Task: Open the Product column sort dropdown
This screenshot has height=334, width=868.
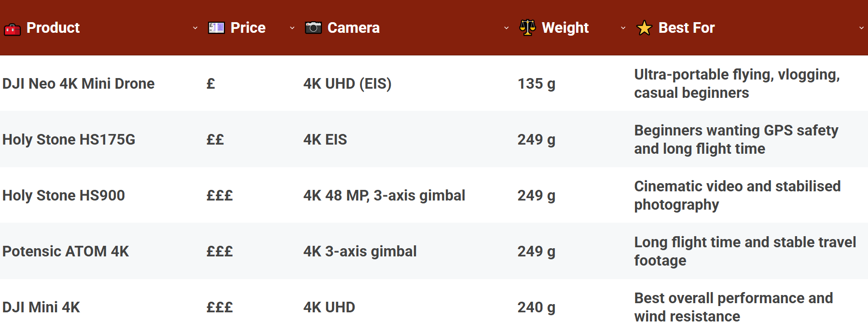Action: pos(195,28)
